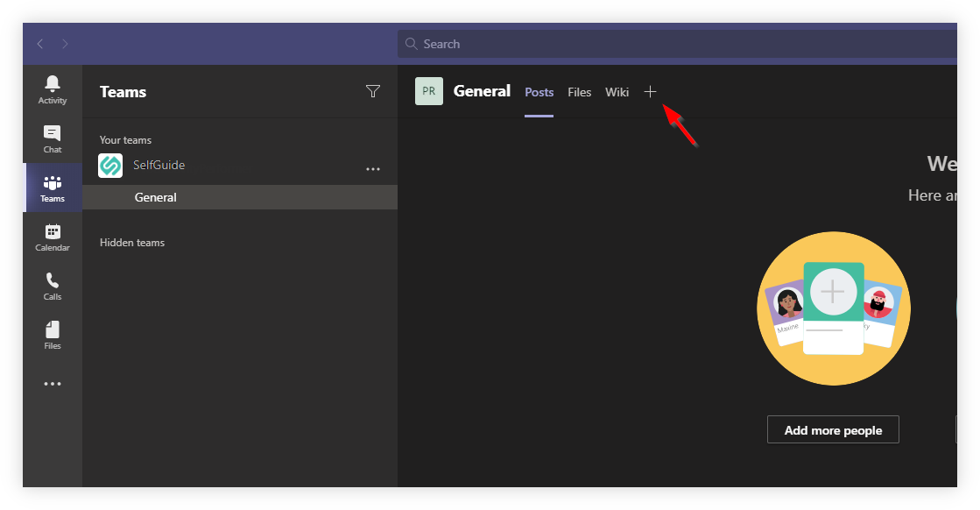Click the back navigation arrow

(x=39, y=44)
